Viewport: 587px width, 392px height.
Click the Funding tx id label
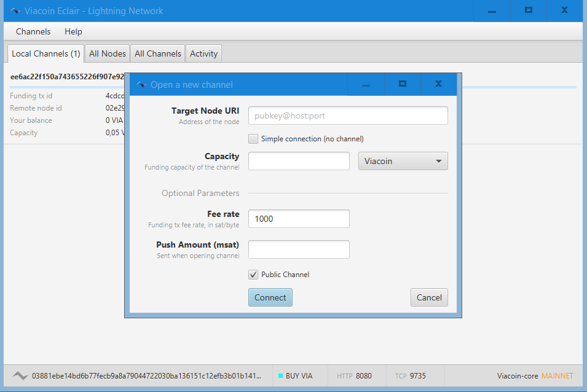coord(31,96)
